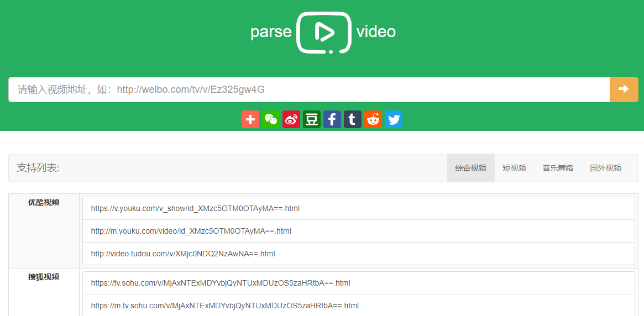Open the plus more-sharing icon
Screen dimensions: 644x316
pyautogui.click(x=250, y=119)
